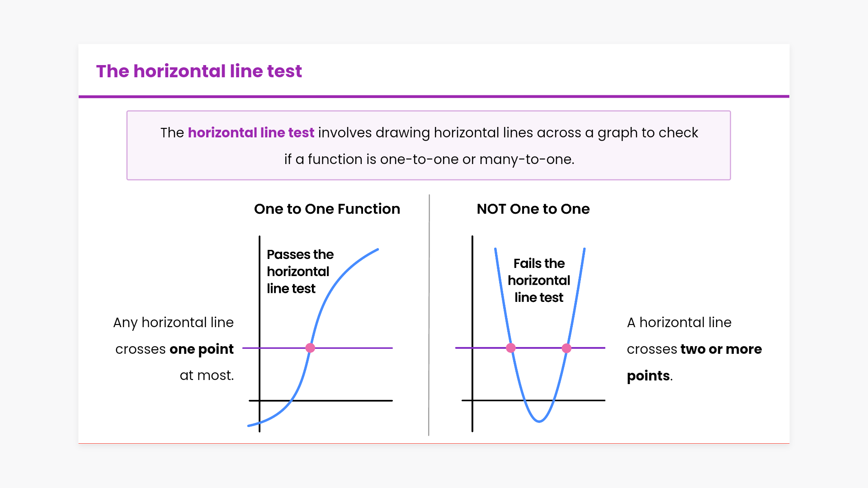Click the "Fails the horizontal line test" label
Image resolution: width=868 pixels, height=488 pixels.
click(539, 281)
